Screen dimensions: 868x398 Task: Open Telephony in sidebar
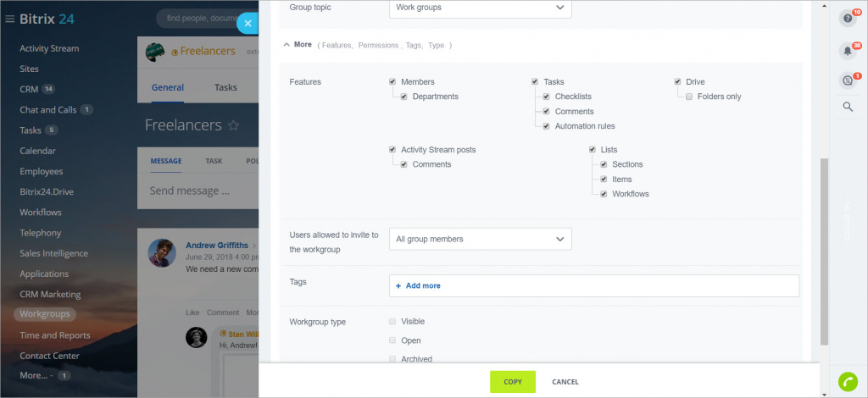(x=41, y=233)
